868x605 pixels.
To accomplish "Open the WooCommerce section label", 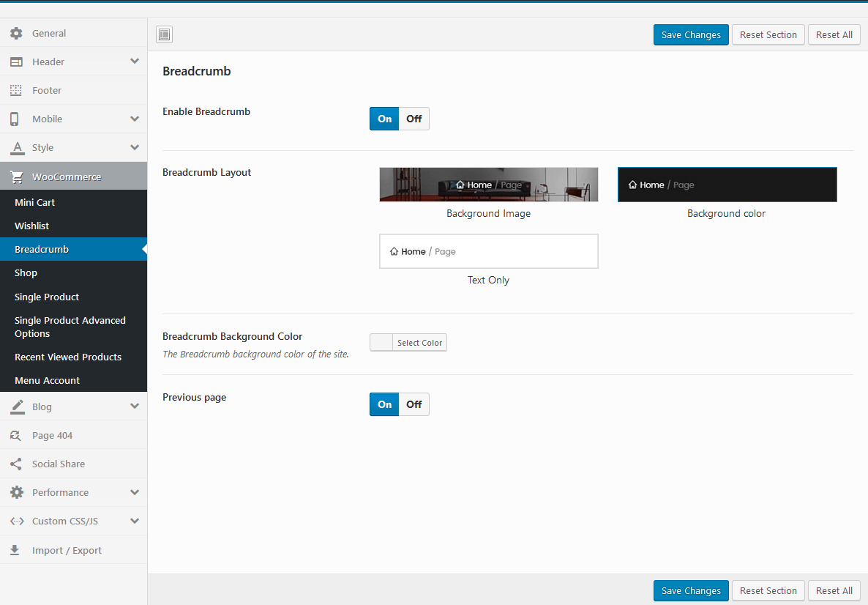I will pyautogui.click(x=67, y=177).
